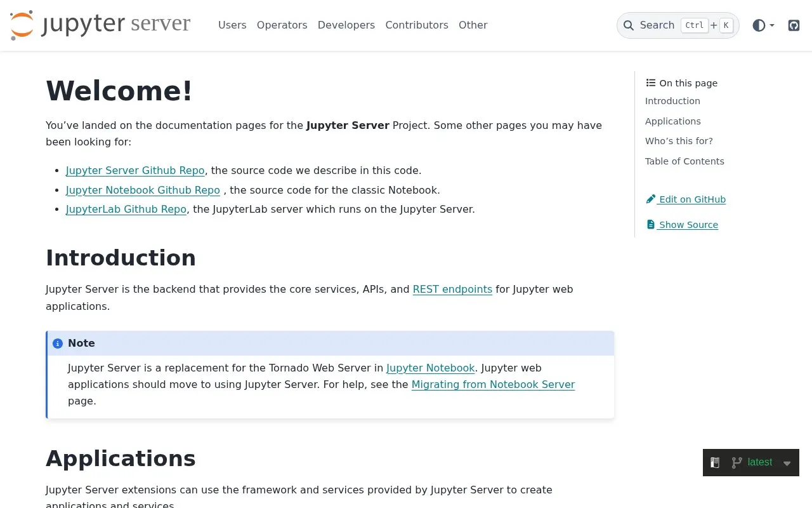
Task: Click the Applications section heading
Action: click(x=121, y=458)
